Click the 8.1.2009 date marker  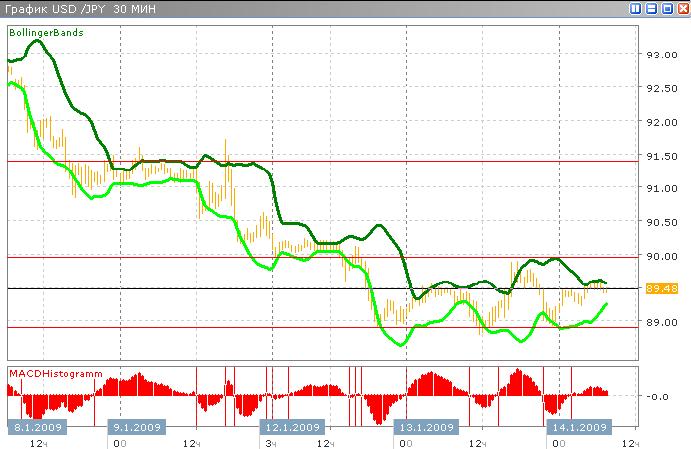(35, 427)
